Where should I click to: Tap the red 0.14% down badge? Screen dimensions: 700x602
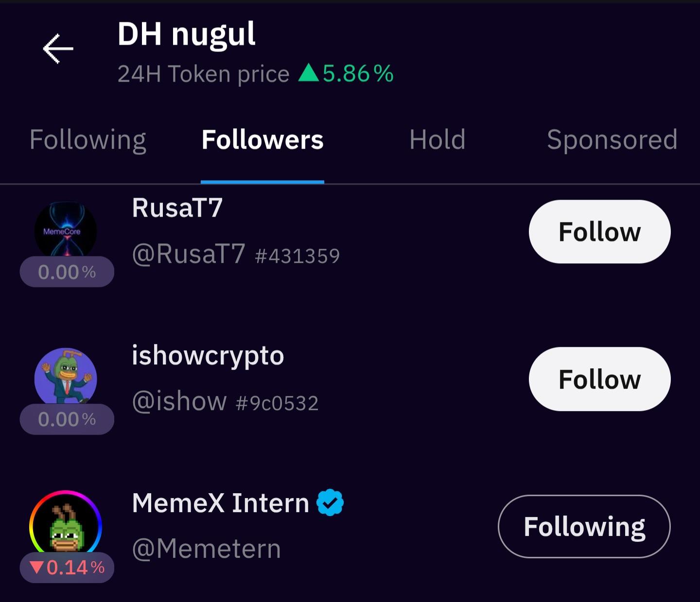pos(67,568)
